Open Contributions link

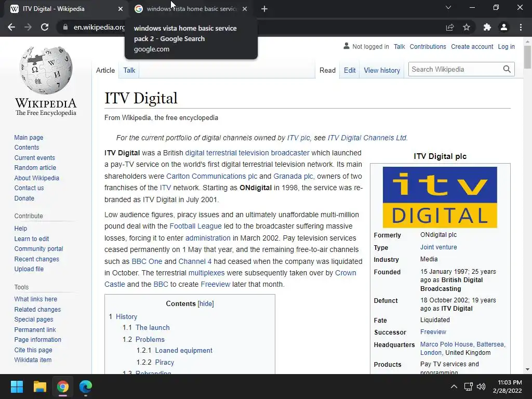(x=428, y=46)
